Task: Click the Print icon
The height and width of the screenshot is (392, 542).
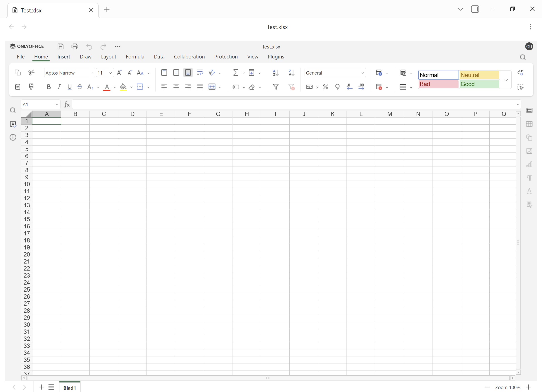Action: click(x=75, y=46)
